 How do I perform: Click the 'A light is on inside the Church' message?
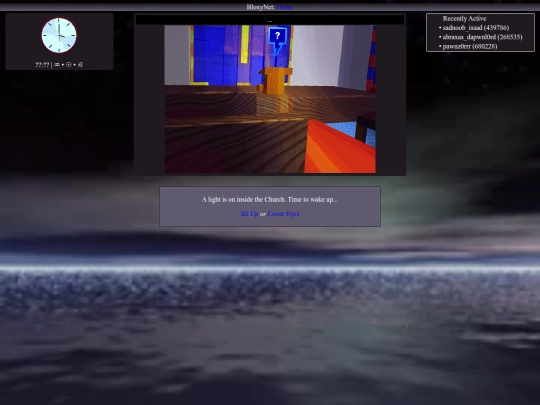point(270,199)
